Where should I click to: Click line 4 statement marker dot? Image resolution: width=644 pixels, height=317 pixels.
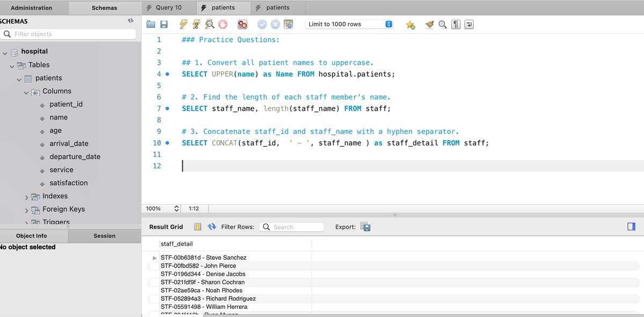167,74
